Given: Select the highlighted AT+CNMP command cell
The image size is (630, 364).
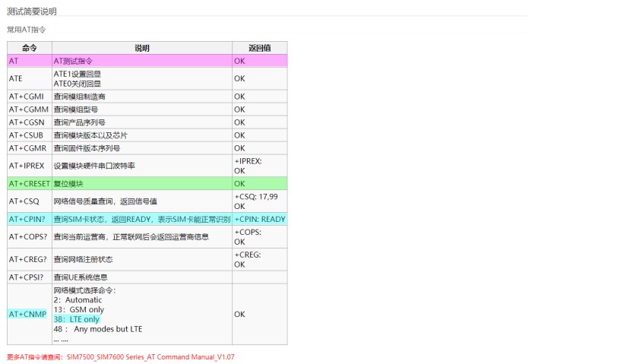Looking at the screenshot, I should click(x=29, y=314).
